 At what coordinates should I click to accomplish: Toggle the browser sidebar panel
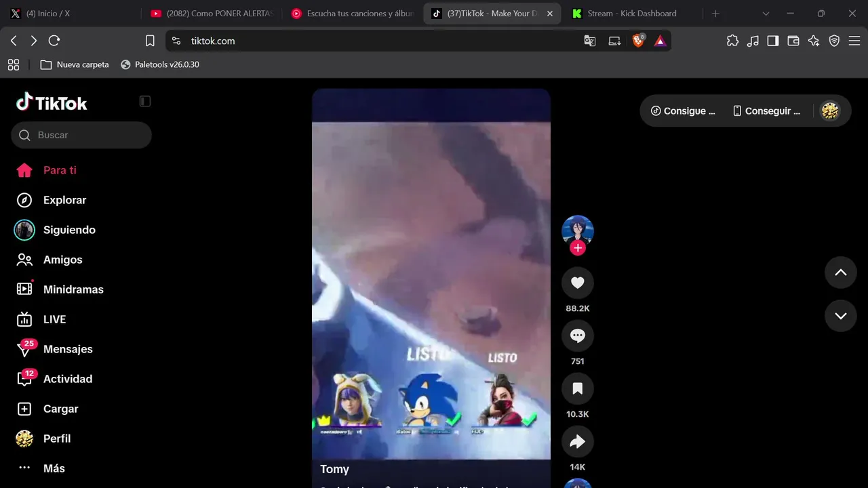(773, 41)
